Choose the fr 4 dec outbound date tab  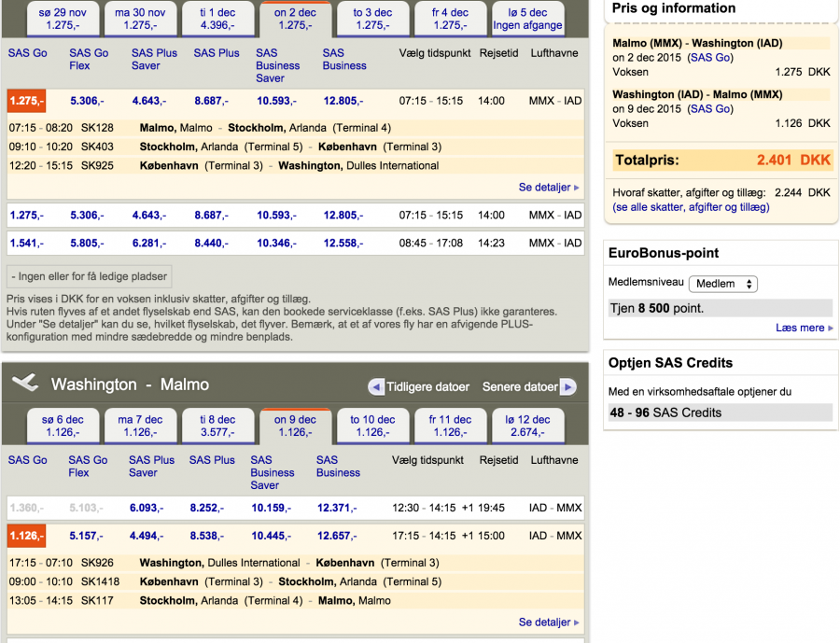coord(451,19)
